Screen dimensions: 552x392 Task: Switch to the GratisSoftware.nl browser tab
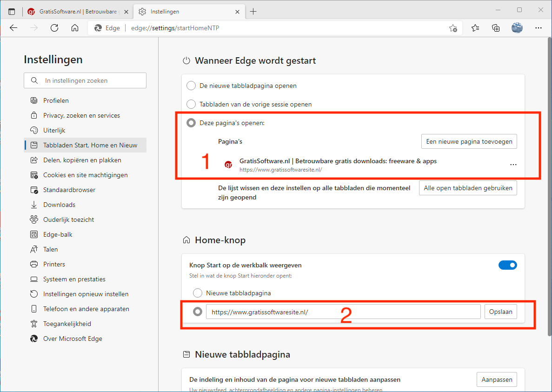[x=77, y=12]
